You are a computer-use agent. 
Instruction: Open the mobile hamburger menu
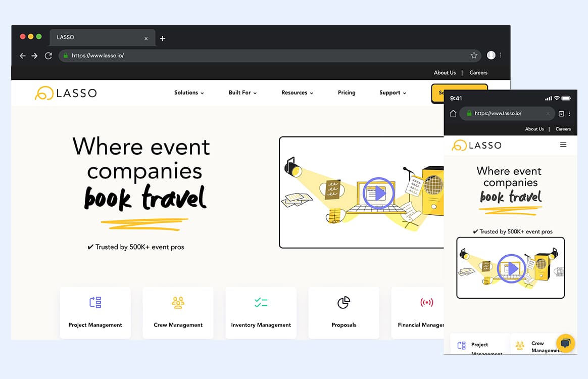coord(563,145)
